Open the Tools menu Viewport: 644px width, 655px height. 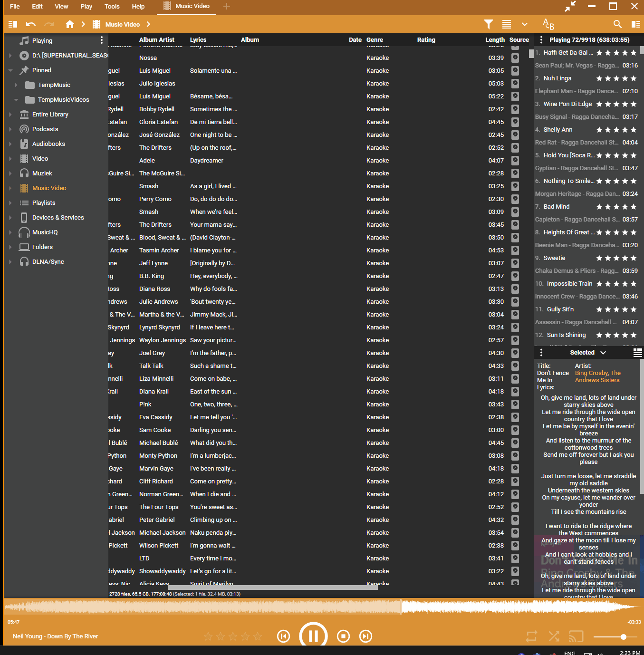coord(112,6)
